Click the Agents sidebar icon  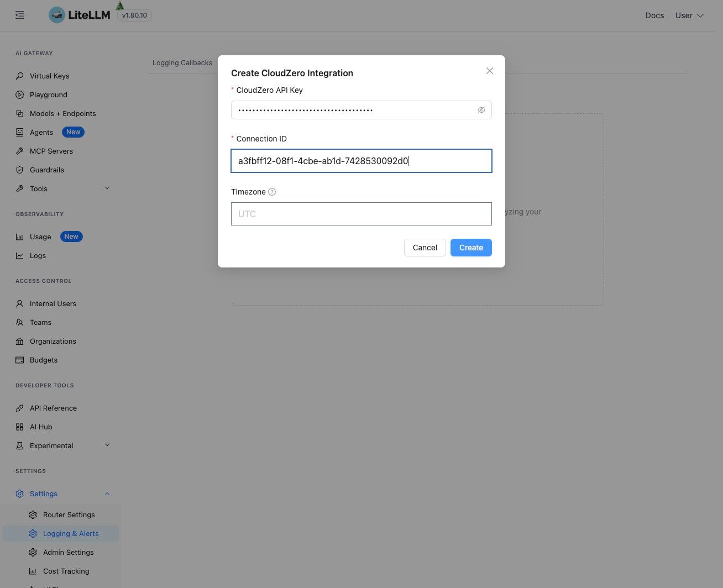click(x=20, y=132)
